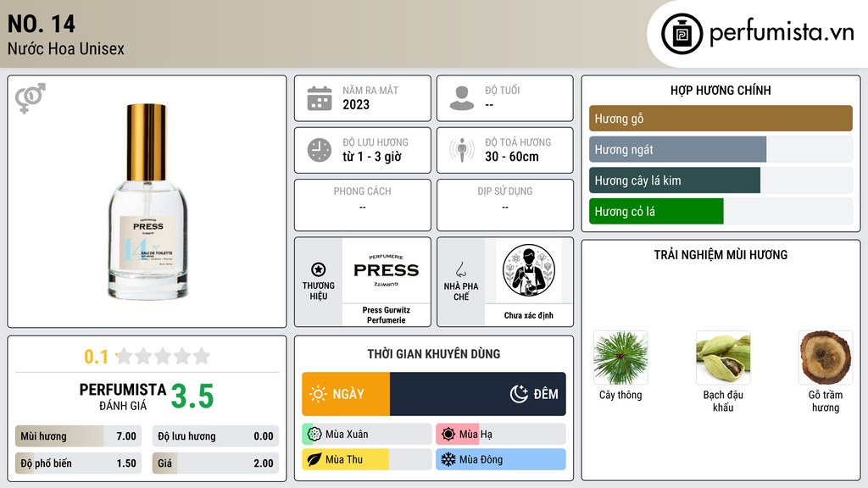Screen dimensions: 868x488
Task: Click the clock icon beside Độ lưu hương
Action: (x=320, y=150)
